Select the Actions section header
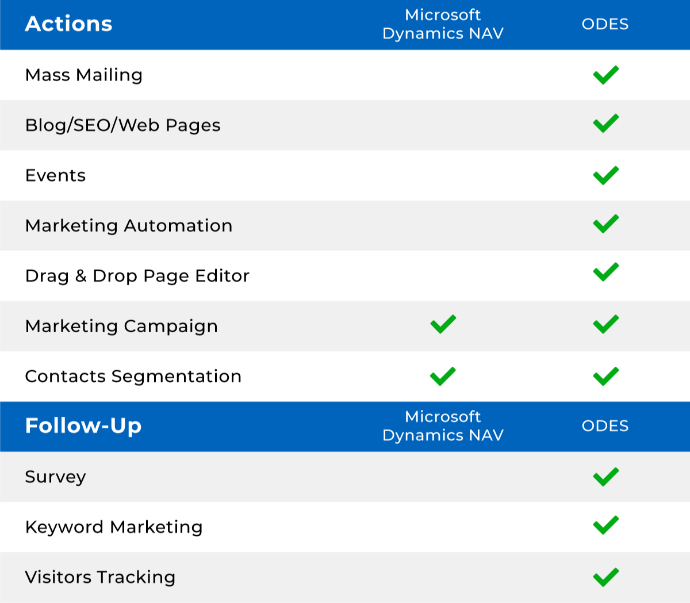Image resolution: width=690 pixels, height=603 pixels. tap(69, 24)
